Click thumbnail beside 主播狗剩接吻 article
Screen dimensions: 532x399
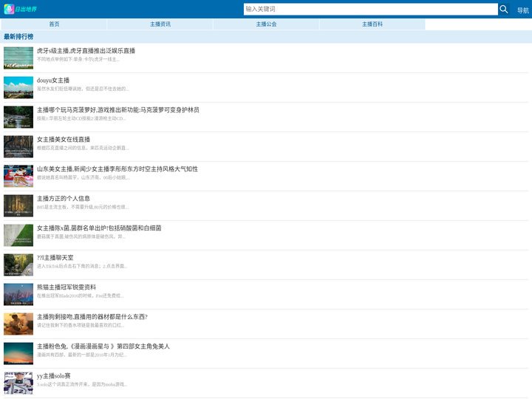click(18, 324)
